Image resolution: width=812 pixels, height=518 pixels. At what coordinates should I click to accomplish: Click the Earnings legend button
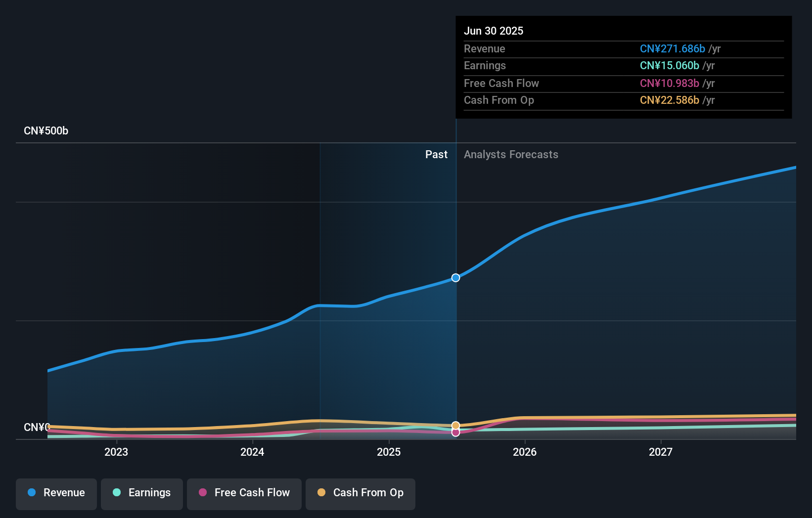click(x=142, y=493)
